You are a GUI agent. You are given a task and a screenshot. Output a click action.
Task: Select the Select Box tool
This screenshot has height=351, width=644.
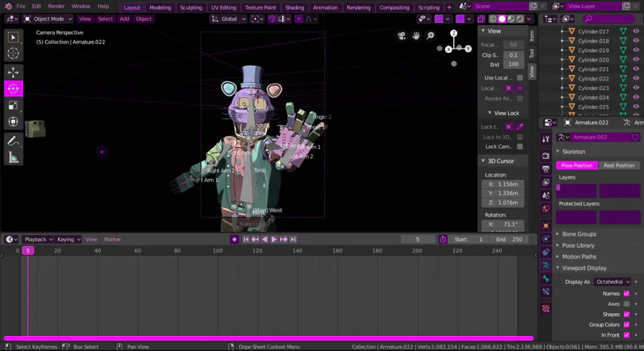[x=13, y=37]
